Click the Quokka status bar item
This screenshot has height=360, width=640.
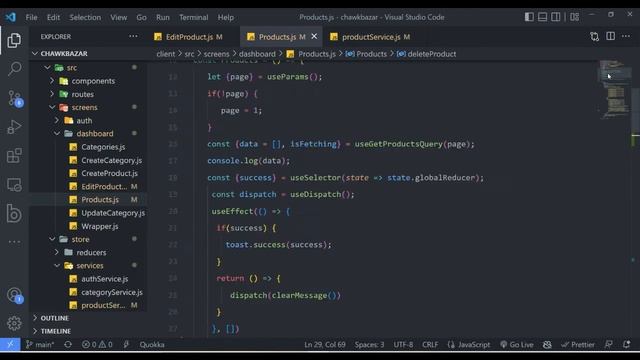152,344
